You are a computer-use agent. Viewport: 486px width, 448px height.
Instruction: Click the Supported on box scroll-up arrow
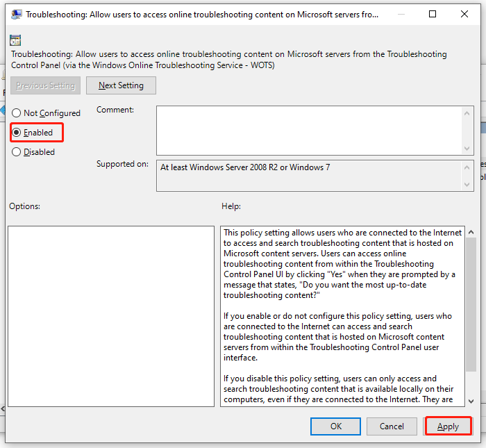pos(467,167)
